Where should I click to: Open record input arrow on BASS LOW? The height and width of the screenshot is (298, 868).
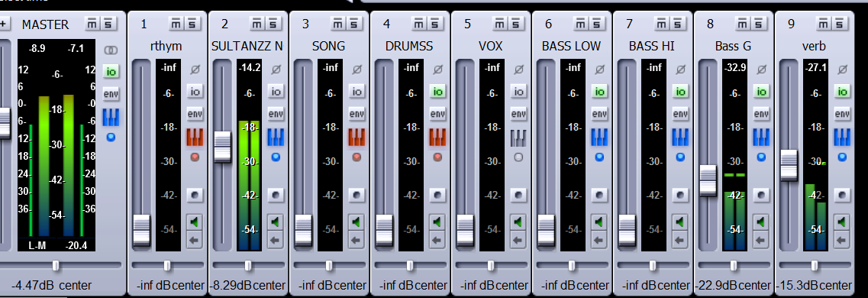599,241
